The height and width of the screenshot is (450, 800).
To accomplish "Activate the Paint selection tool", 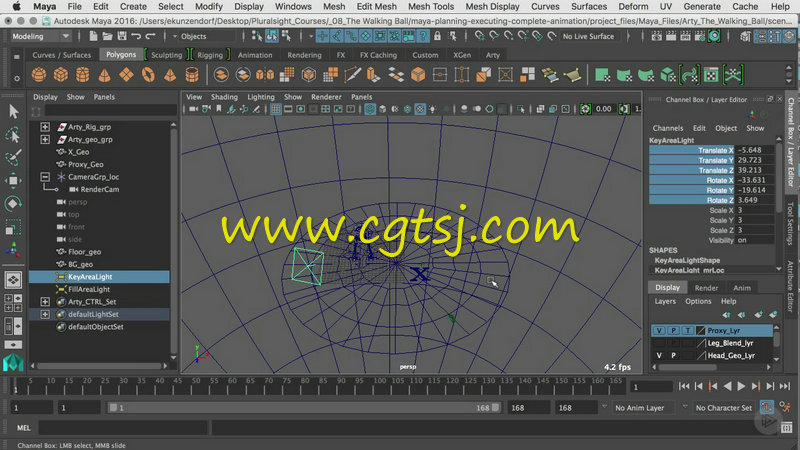I will [x=13, y=158].
